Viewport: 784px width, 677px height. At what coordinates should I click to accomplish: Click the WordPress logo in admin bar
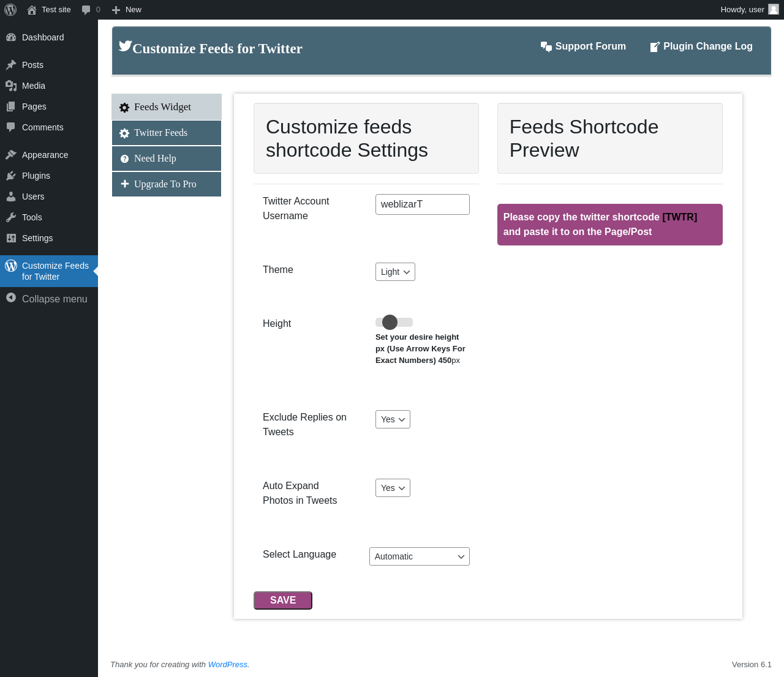[x=10, y=10]
